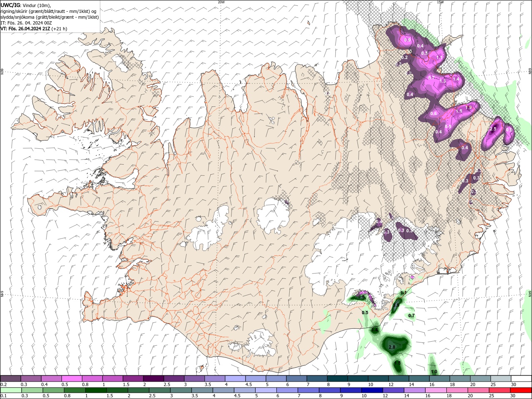Click the 2.5 snowfall value on the map
The image size is (532, 399).
[x=493, y=129]
